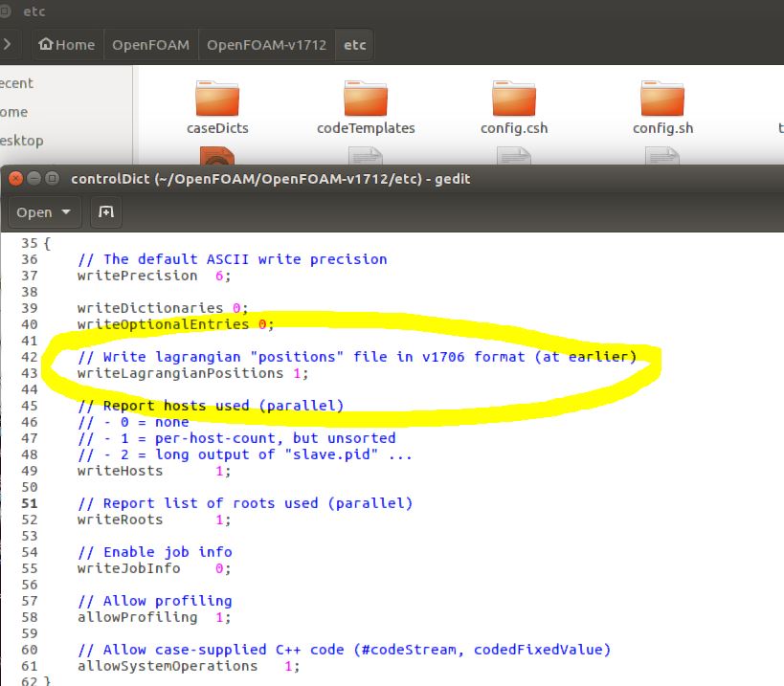Maximize the gedit window

click(x=52, y=178)
